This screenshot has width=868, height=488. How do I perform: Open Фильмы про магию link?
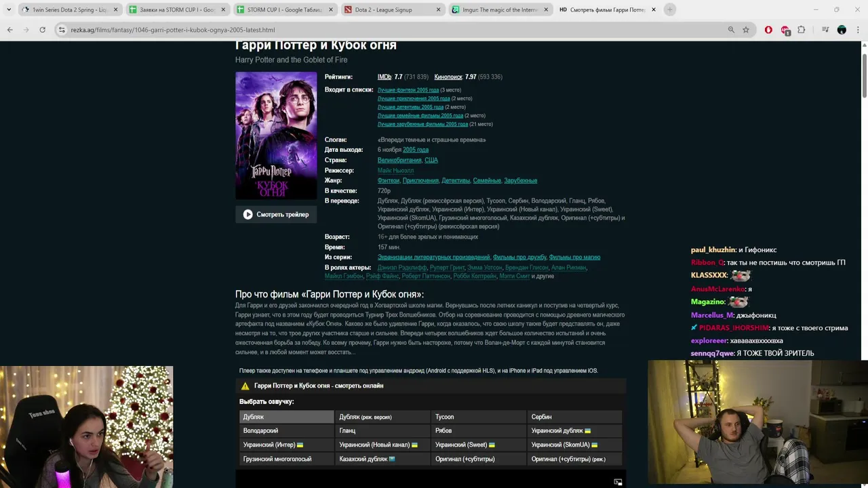pyautogui.click(x=574, y=257)
